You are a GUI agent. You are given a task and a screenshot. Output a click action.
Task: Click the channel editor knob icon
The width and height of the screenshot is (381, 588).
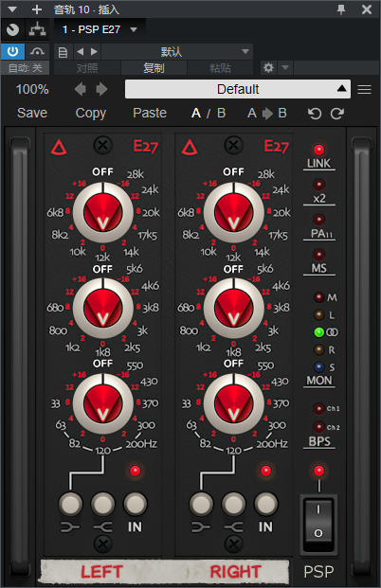coord(12,29)
